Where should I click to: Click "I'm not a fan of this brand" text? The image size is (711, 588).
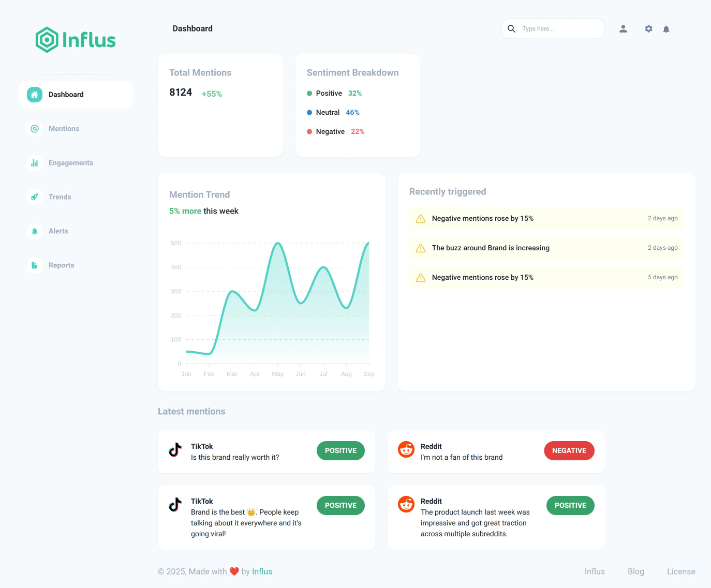(462, 458)
